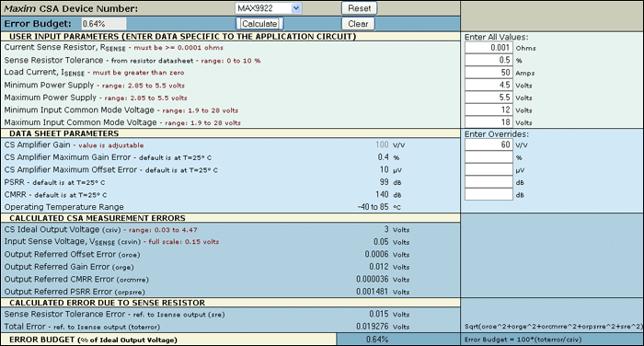Click the Clear button
This screenshot has height=346, width=644.
pos(358,24)
